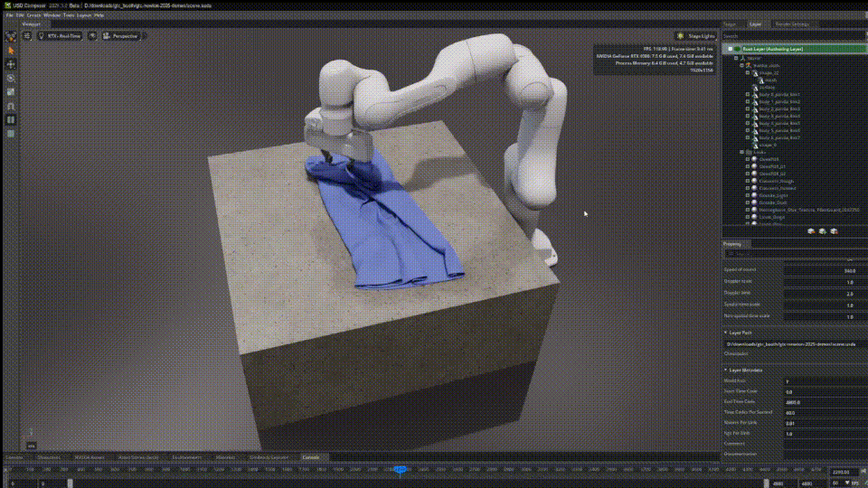Image resolution: width=868 pixels, height=488 pixels.
Task: Activate the Move tool in left toolbar
Action: [11, 64]
